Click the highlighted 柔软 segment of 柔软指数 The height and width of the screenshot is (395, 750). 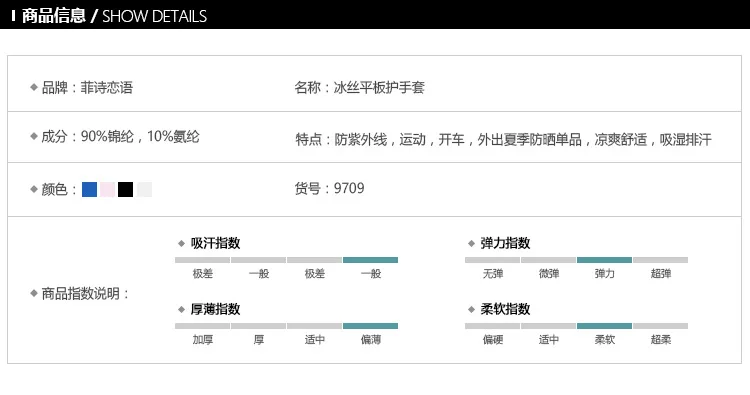point(605,326)
